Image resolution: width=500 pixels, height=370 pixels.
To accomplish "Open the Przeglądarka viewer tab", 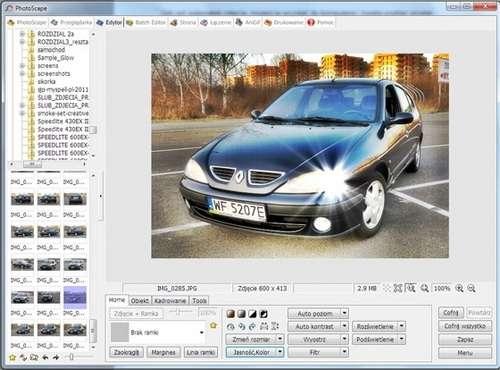I will coord(71,22).
